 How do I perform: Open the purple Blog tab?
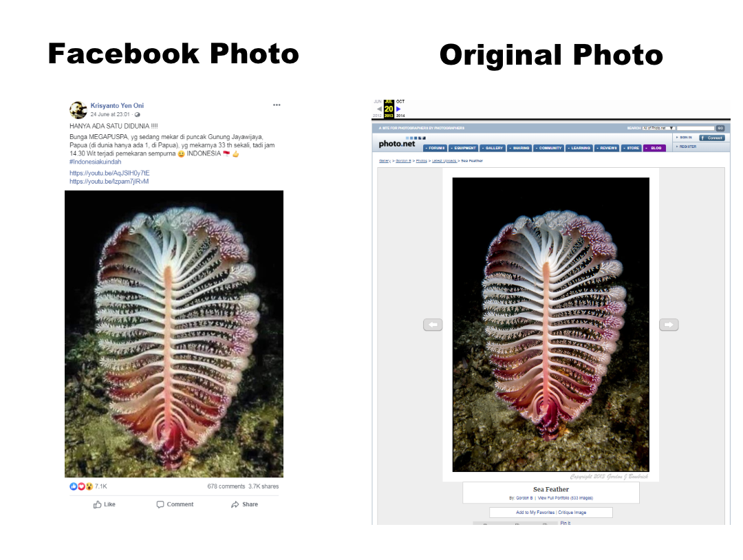[x=654, y=148]
